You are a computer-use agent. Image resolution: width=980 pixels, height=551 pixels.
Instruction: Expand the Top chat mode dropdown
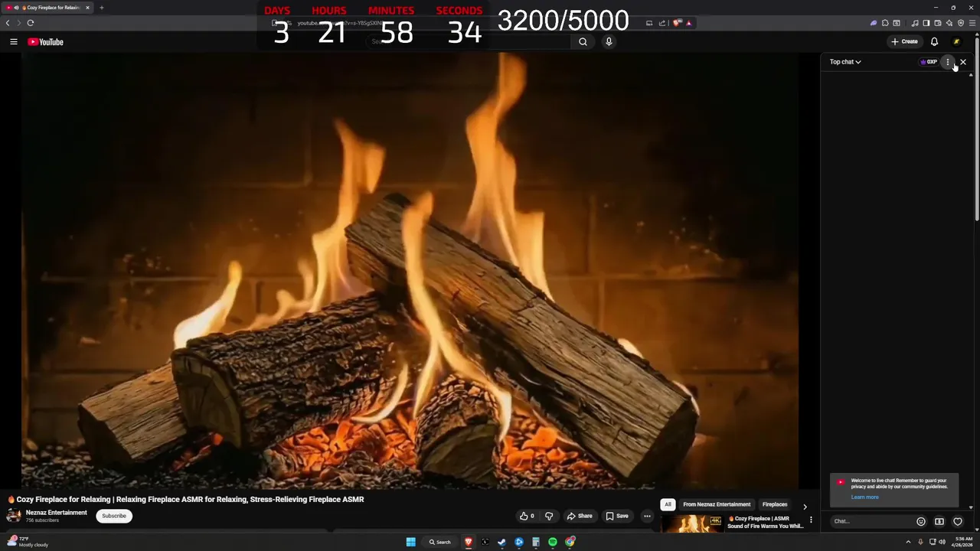click(x=845, y=62)
